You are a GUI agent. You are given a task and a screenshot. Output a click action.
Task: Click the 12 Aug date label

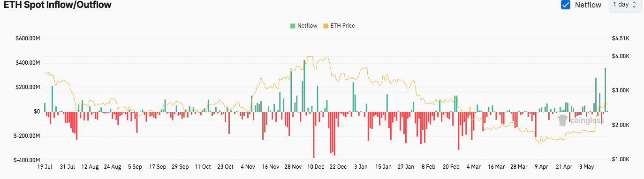[x=90, y=166]
